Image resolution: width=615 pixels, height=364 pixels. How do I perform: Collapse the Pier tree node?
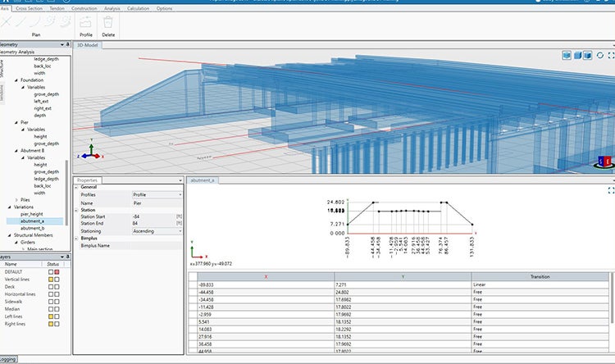point(16,122)
